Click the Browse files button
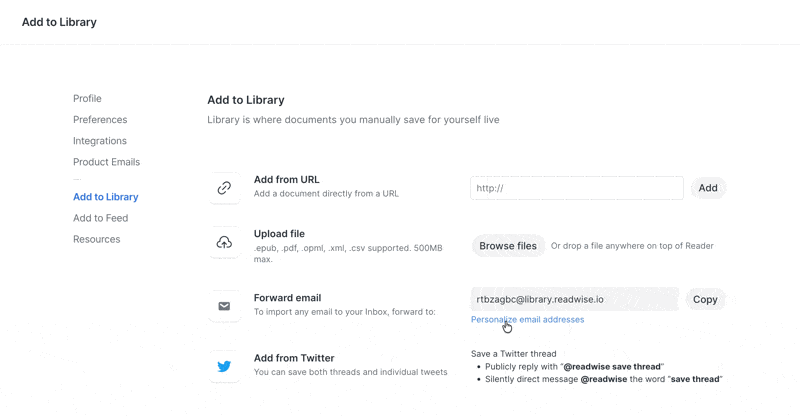The image size is (800, 416). [508, 246]
